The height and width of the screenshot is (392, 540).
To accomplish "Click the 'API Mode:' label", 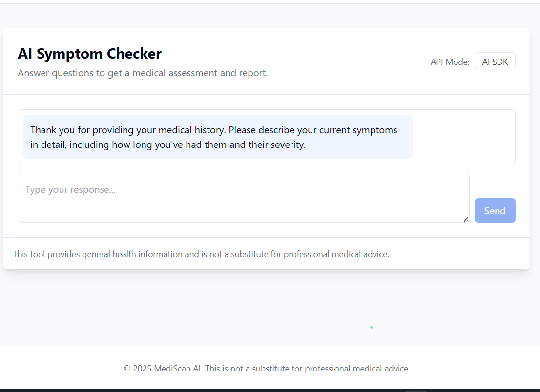I will pyautogui.click(x=450, y=62).
